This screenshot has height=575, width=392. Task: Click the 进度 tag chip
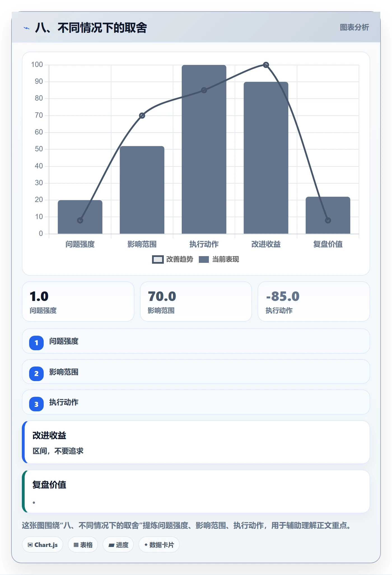pos(118,545)
